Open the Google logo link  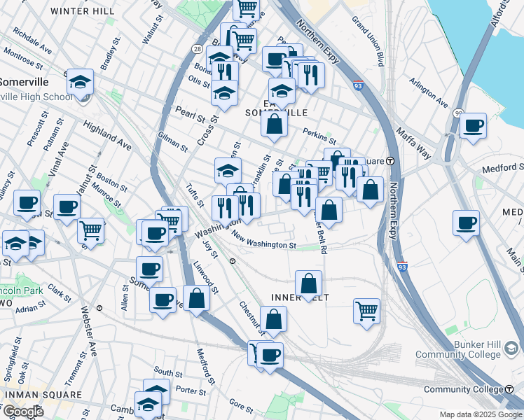coord(22,412)
